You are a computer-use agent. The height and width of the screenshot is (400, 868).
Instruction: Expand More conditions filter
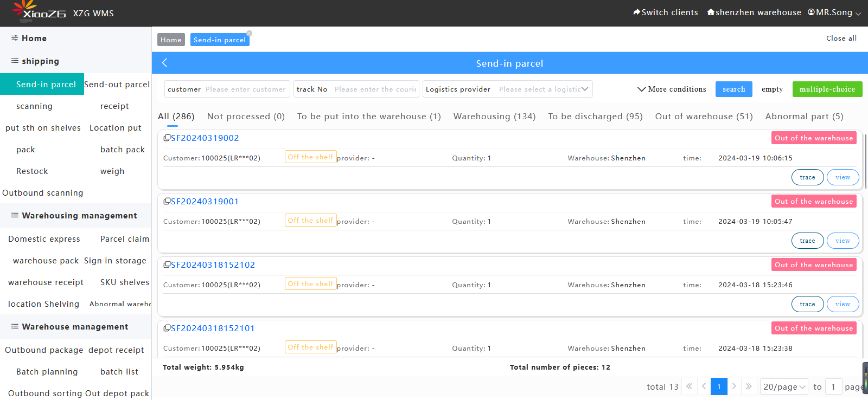tap(672, 89)
